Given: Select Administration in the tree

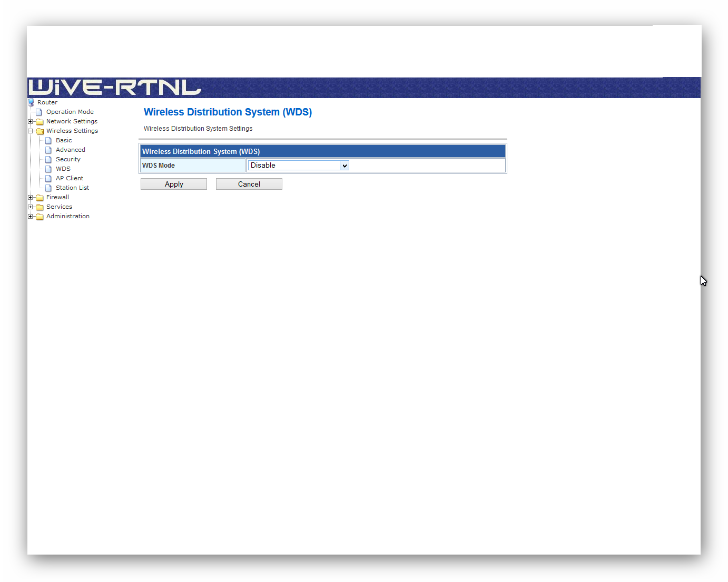Looking at the screenshot, I should click(x=68, y=216).
